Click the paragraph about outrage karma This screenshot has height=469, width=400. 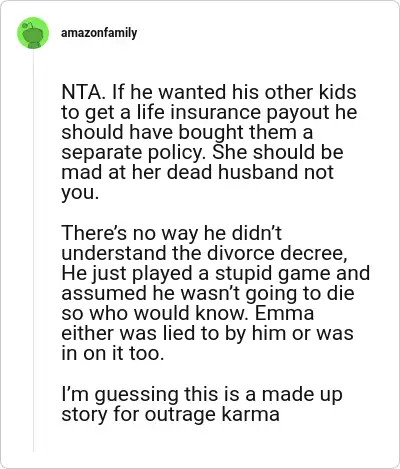(202, 404)
